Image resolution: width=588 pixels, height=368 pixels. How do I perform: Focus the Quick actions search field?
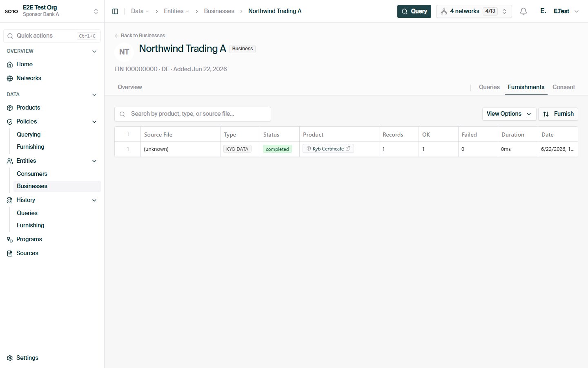pyautogui.click(x=52, y=36)
